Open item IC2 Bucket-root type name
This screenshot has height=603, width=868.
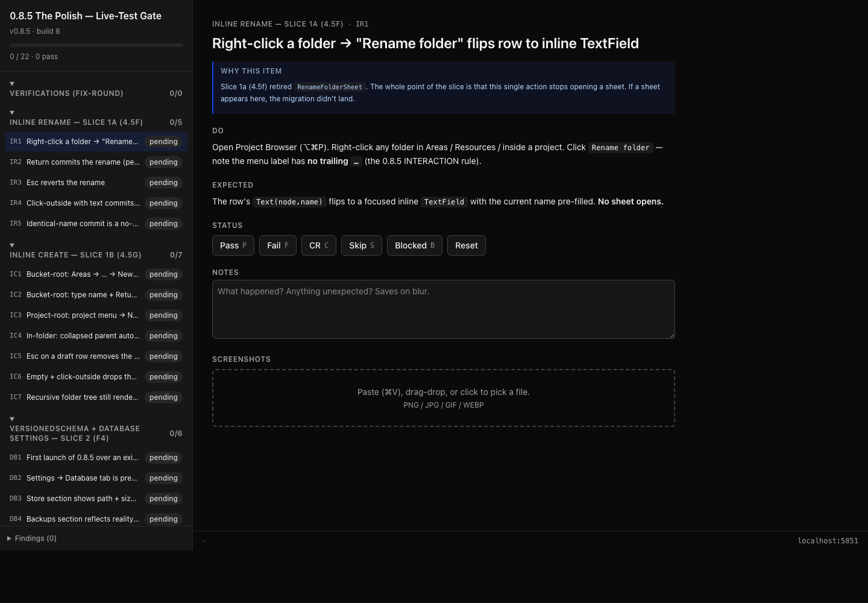click(96, 295)
